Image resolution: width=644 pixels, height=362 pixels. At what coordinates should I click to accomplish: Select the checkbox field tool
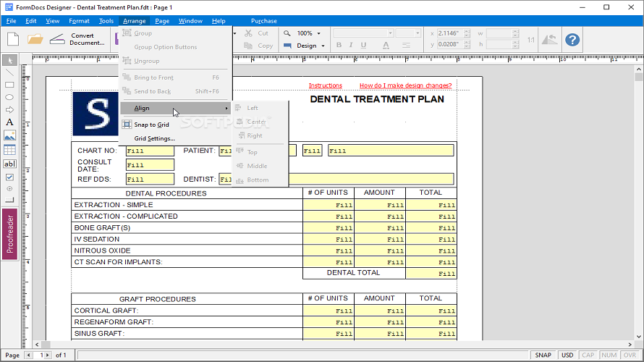pyautogui.click(x=9, y=177)
